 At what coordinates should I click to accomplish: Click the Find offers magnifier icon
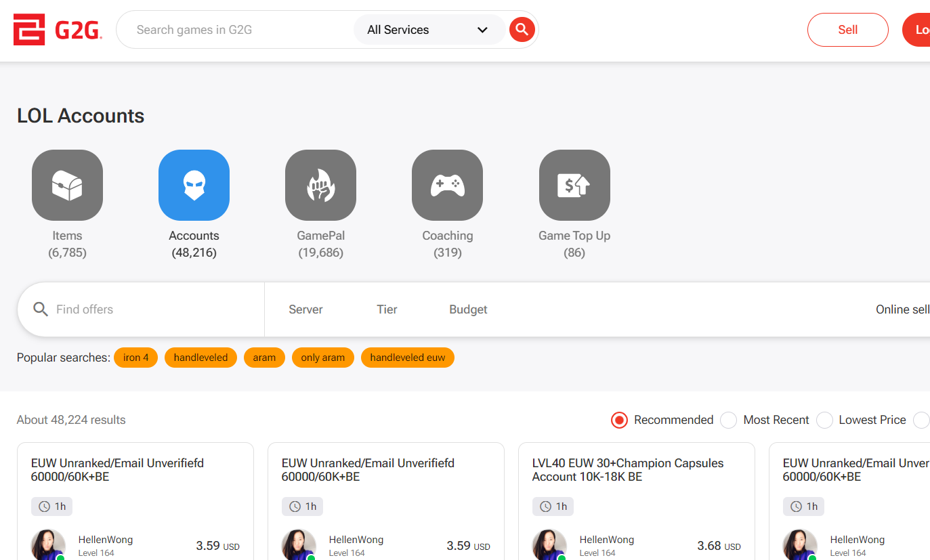pyautogui.click(x=41, y=309)
